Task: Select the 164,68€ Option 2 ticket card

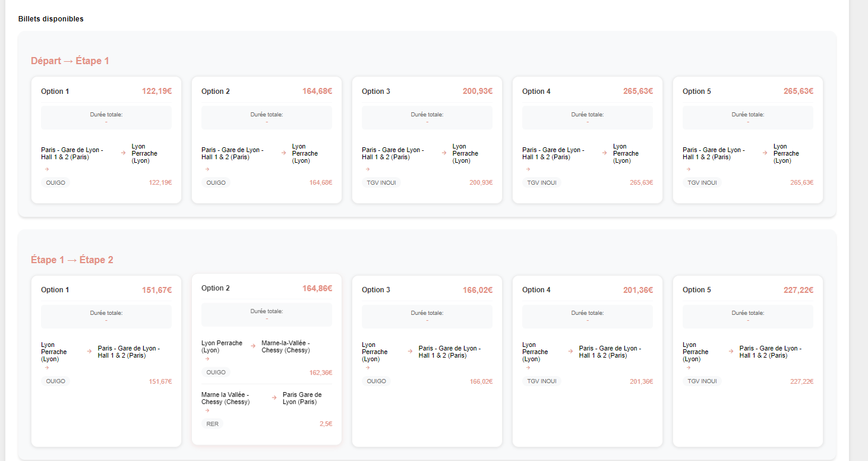Action: tap(267, 140)
